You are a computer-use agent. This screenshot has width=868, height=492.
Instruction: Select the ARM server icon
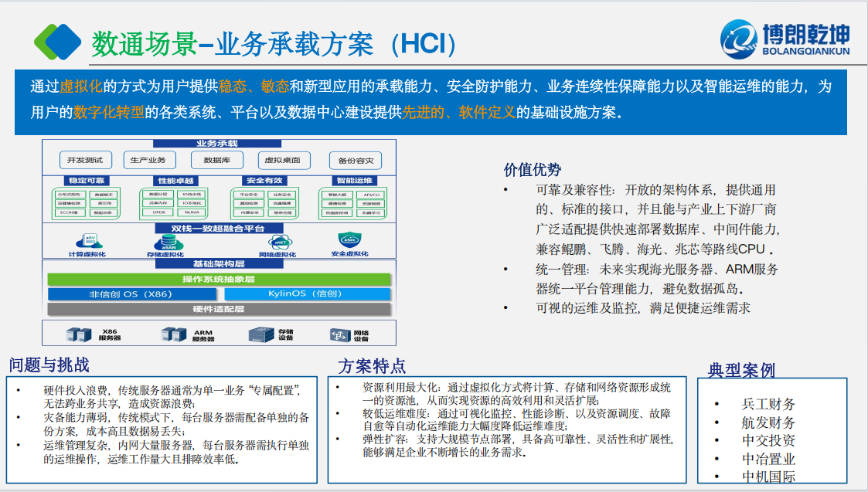click(x=173, y=334)
